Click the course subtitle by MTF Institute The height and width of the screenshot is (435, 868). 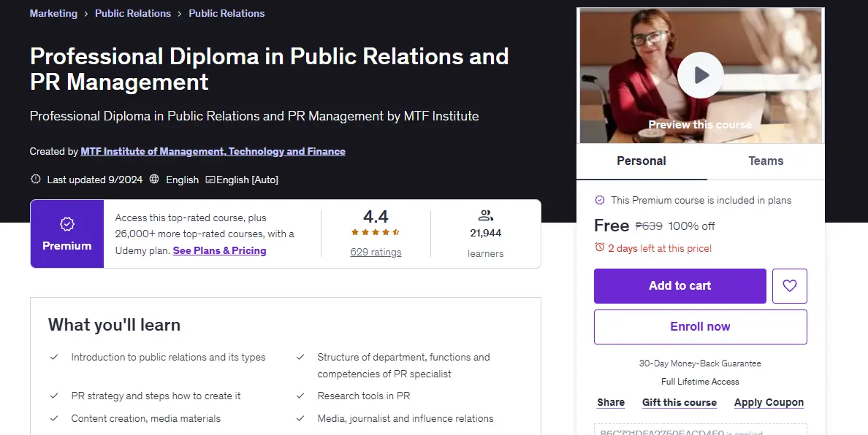(254, 116)
